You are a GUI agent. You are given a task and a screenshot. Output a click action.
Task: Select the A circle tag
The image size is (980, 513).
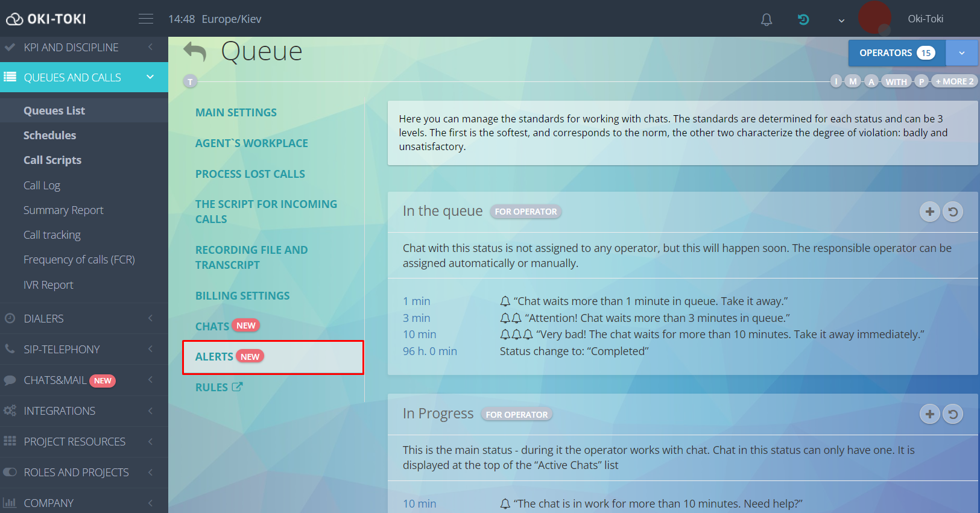[871, 81]
